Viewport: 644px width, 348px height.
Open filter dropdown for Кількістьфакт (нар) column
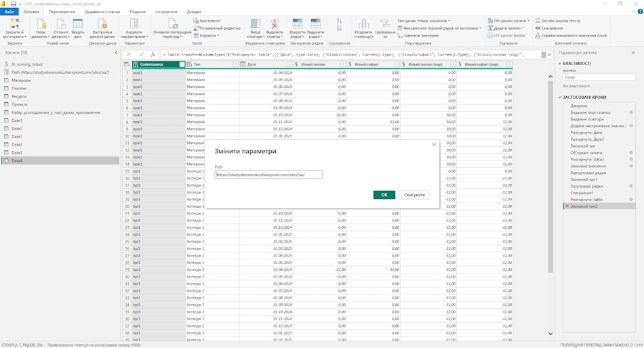[x=509, y=64]
